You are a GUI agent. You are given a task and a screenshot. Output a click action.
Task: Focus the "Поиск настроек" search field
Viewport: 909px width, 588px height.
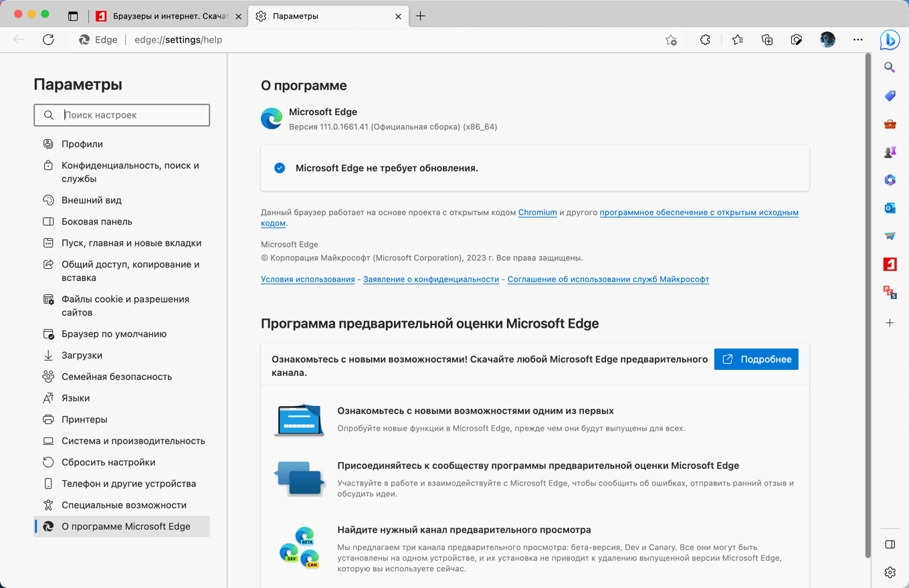pos(134,115)
